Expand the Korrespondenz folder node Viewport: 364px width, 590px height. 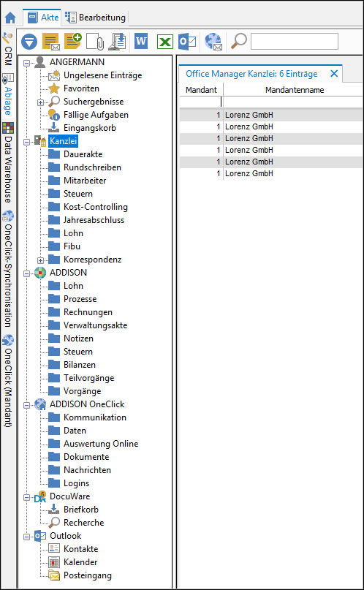click(x=41, y=260)
